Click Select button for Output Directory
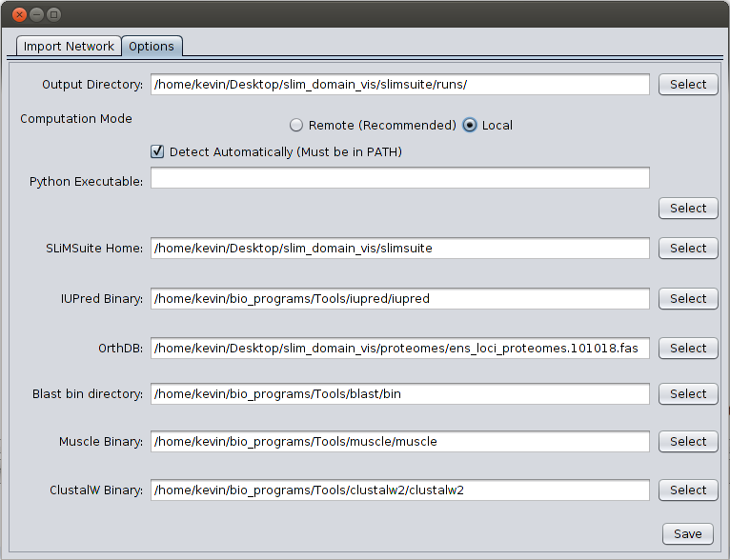730x560 pixels. [x=687, y=84]
